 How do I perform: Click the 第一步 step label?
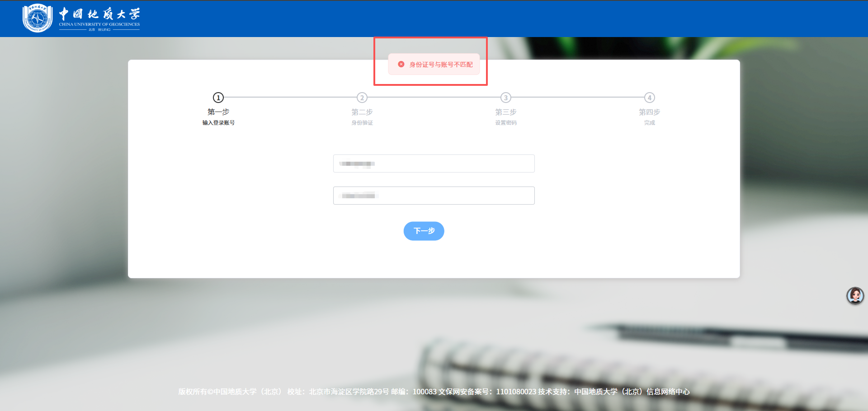(x=218, y=112)
